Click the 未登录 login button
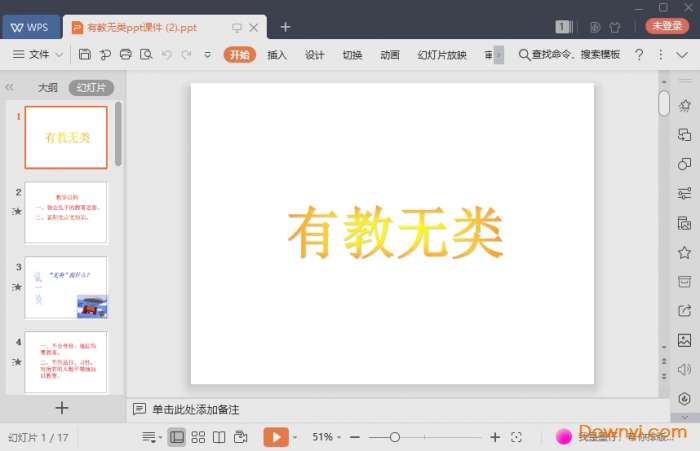The height and width of the screenshot is (451, 700). coord(665,26)
